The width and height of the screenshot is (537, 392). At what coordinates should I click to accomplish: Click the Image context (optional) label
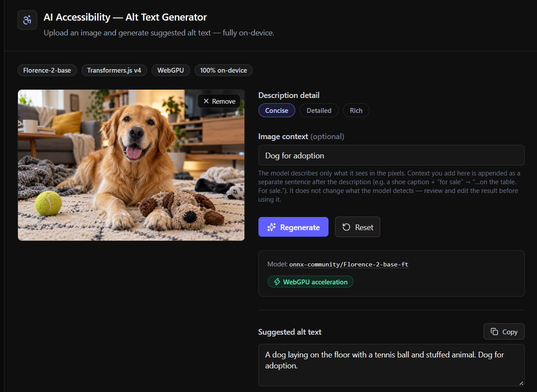pos(301,136)
